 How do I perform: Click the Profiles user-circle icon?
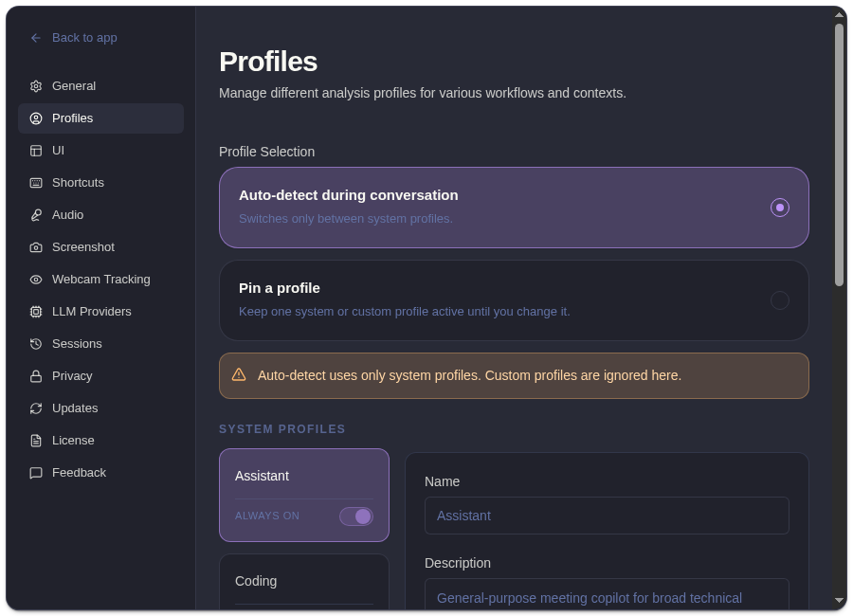pos(36,118)
